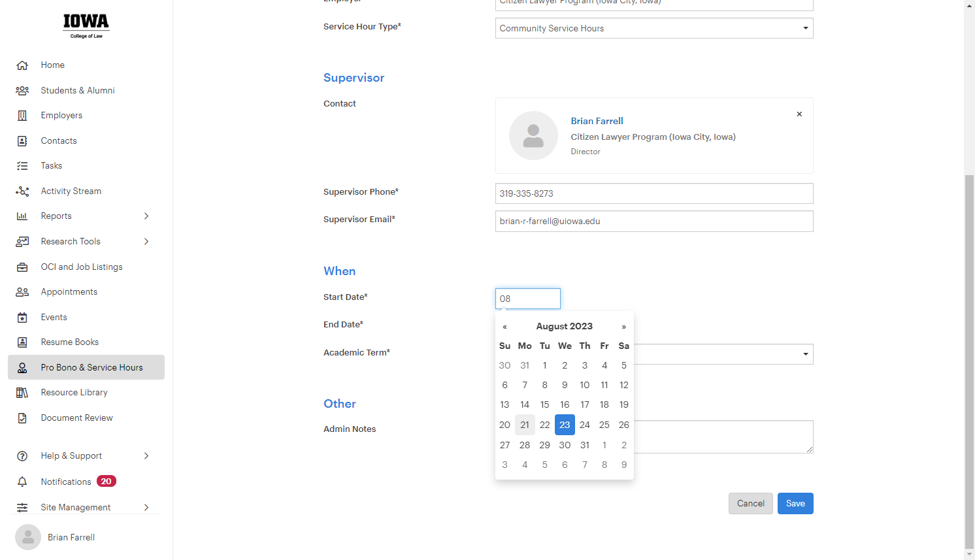Click the Supervisor Email field
This screenshot has width=975, height=560.
[654, 221]
